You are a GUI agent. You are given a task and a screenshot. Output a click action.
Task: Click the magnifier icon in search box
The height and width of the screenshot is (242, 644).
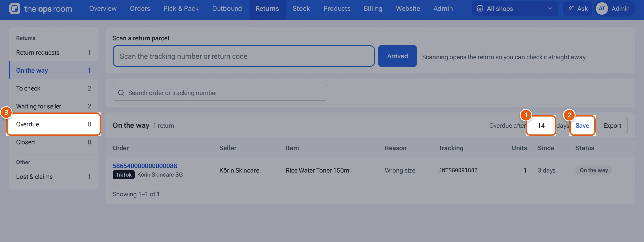[121, 93]
